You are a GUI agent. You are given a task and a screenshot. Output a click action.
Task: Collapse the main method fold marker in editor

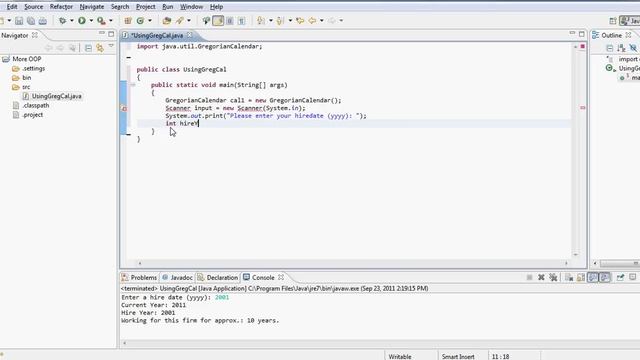(133, 85)
